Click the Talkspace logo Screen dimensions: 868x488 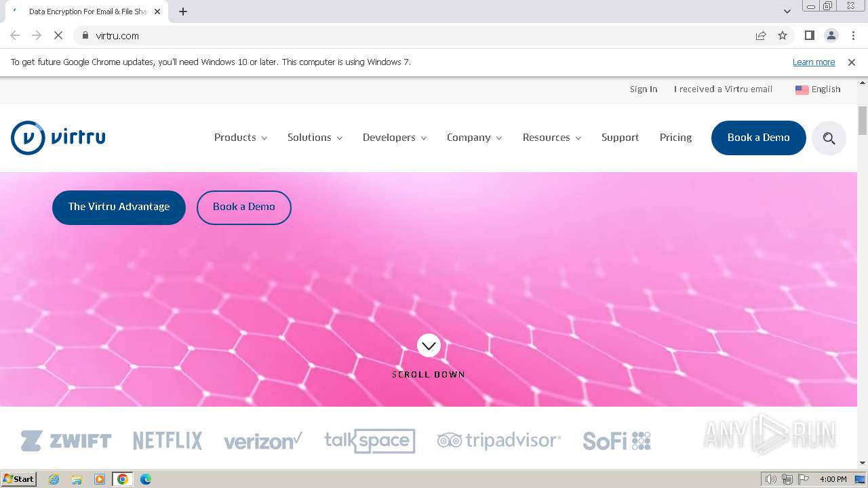(370, 441)
